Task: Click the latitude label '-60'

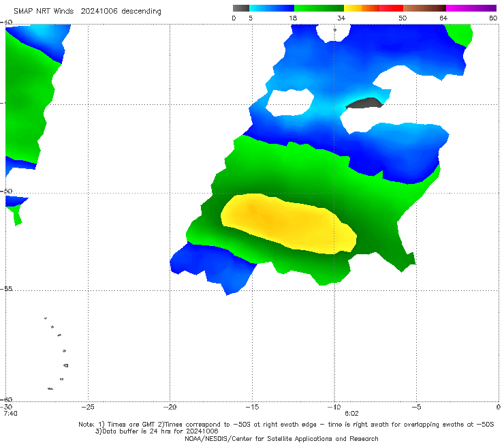Action: pyautogui.click(x=7, y=399)
